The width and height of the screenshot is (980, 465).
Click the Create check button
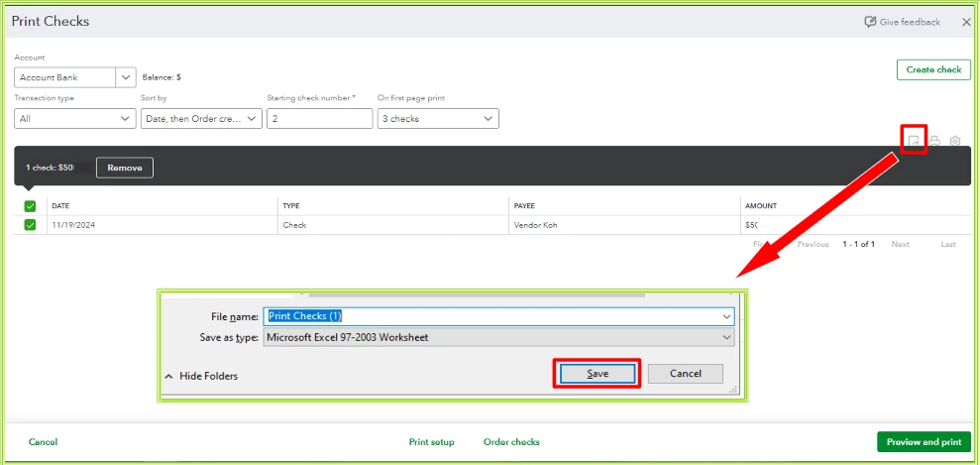[x=933, y=69]
